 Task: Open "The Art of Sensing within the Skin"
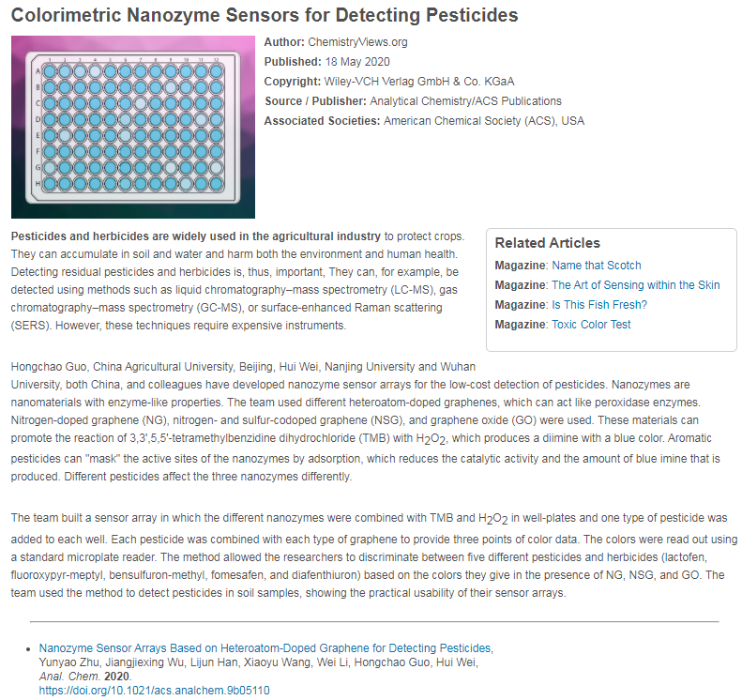635,285
